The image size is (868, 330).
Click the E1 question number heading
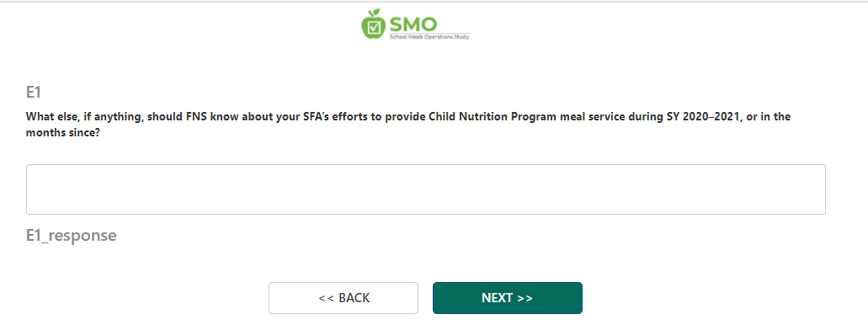(x=34, y=92)
